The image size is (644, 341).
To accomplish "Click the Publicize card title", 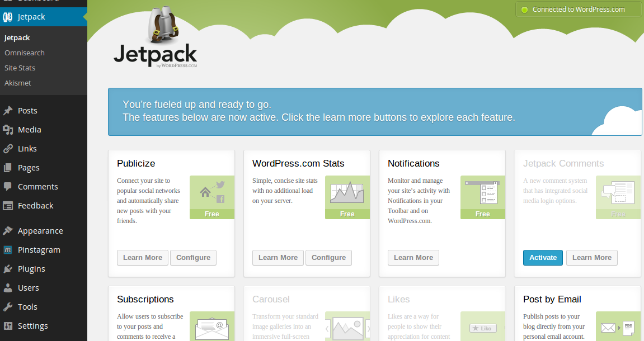I will tap(136, 163).
